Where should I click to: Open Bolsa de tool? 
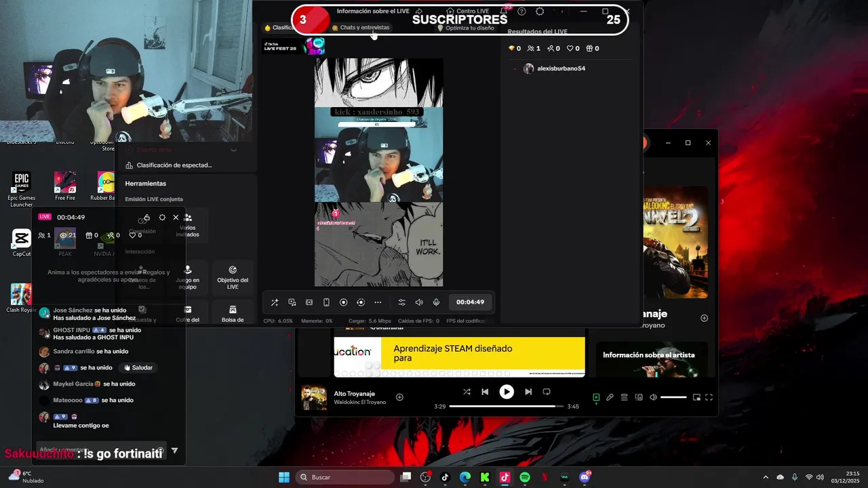233,313
